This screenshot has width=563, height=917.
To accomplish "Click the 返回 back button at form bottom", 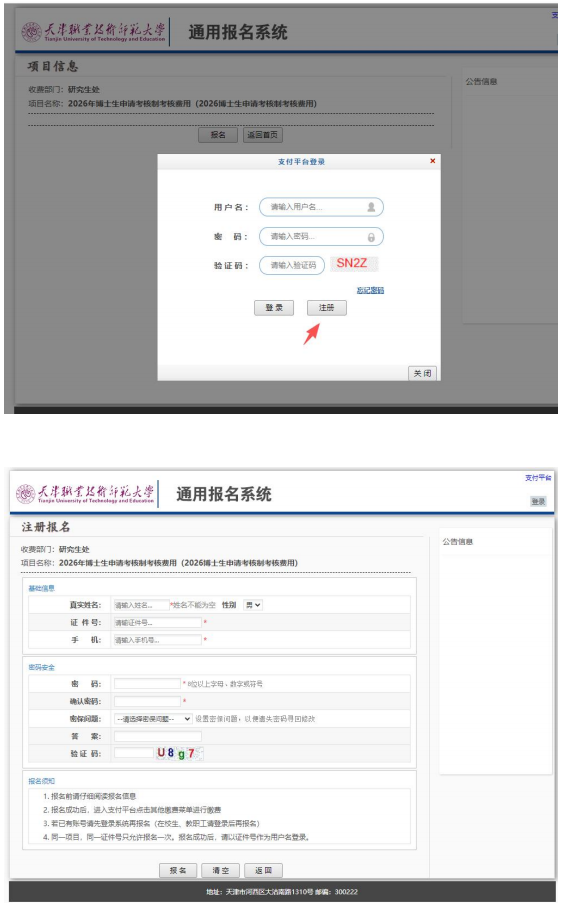I will pos(263,870).
